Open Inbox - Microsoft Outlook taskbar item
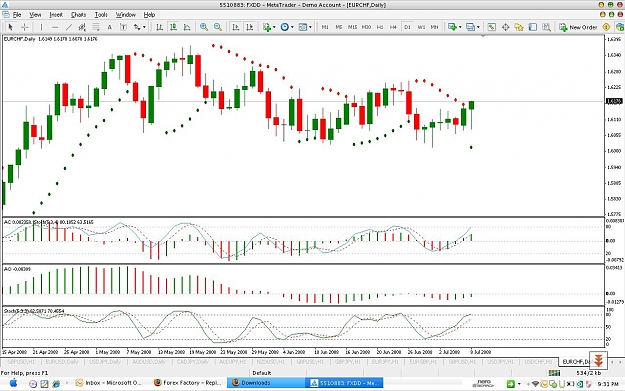The width and height of the screenshot is (625, 391). (109, 383)
